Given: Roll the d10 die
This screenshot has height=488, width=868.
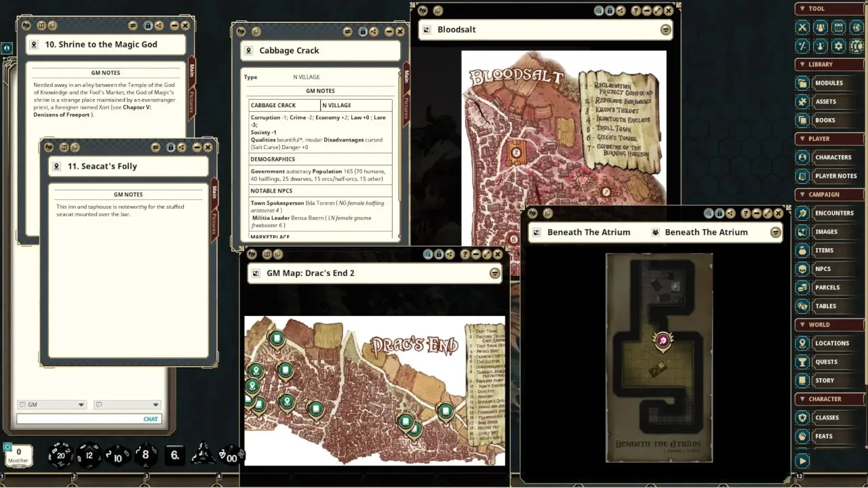Looking at the screenshot, I should click(117, 455).
